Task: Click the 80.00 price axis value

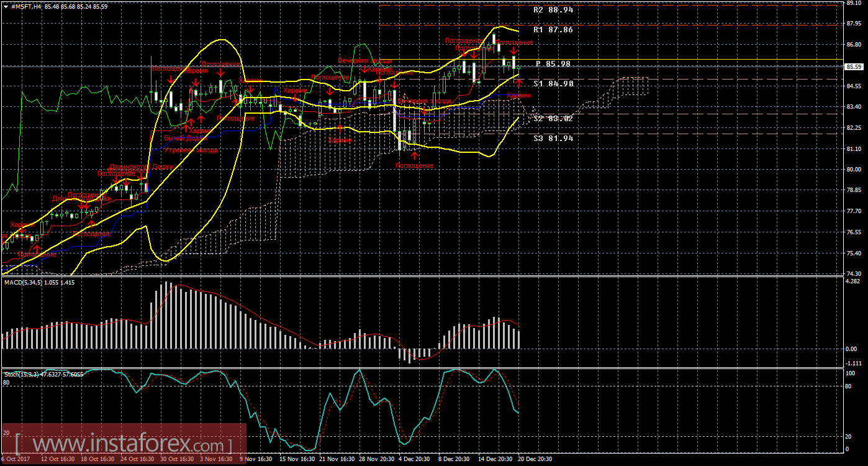Action: tap(854, 169)
